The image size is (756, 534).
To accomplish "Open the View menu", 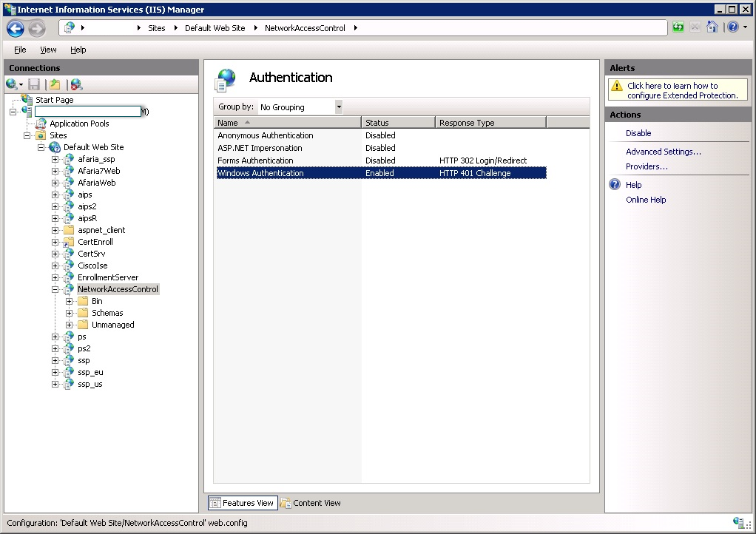I will [48, 50].
